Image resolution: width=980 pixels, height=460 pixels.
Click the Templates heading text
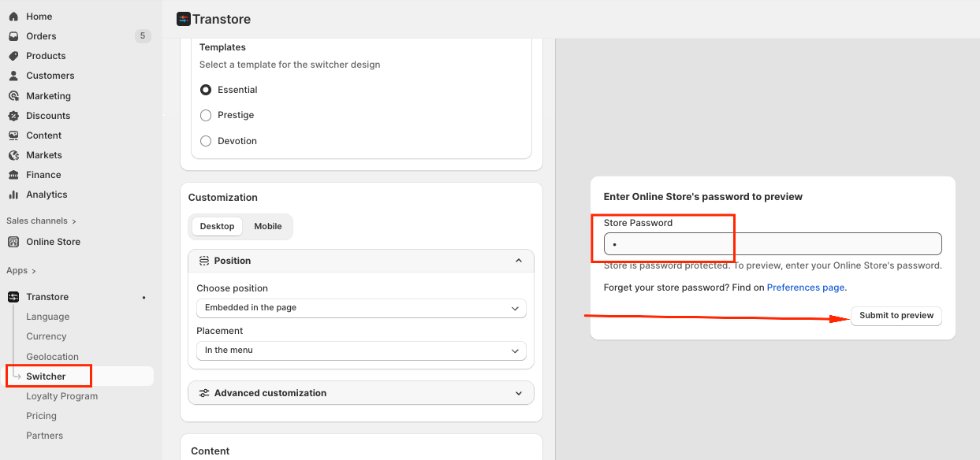click(222, 47)
